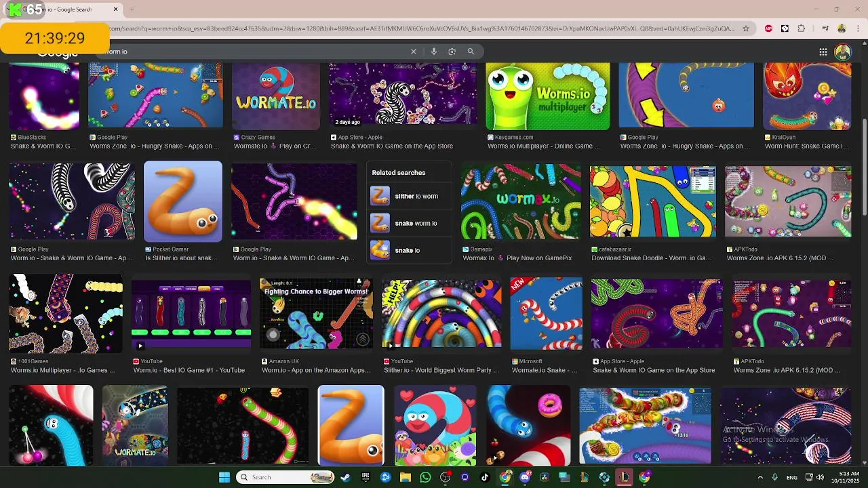This screenshot has height=488, width=868.
Task: Open the blue worm with pink donut image
Action: tap(528, 426)
